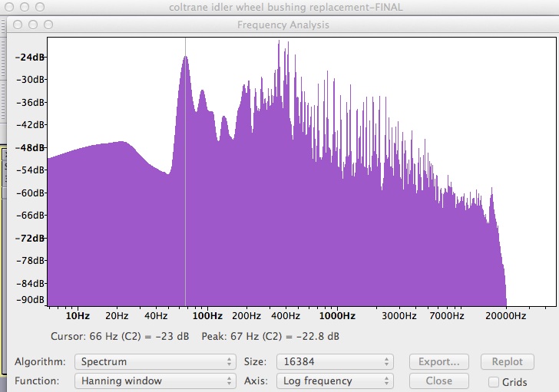Image resolution: width=559 pixels, height=392 pixels.
Task: Close the Frequency Analysis window
Action: (x=18, y=25)
